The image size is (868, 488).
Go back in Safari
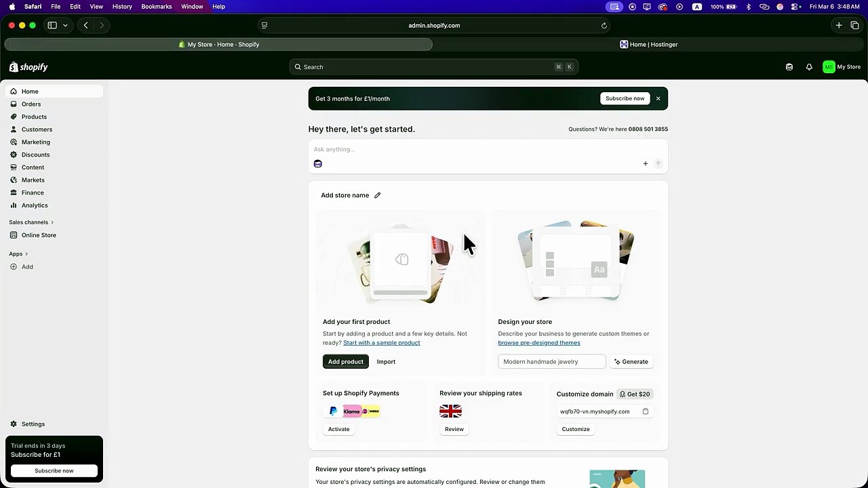click(86, 26)
